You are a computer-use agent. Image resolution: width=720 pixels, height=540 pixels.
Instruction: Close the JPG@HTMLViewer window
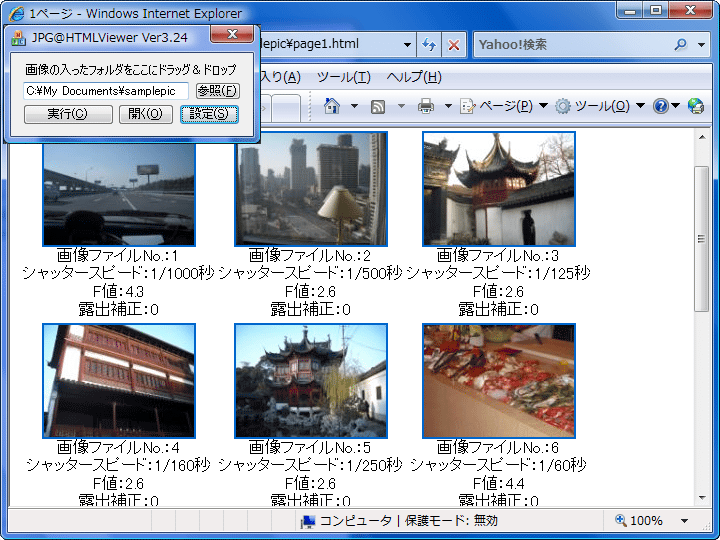[x=232, y=34]
